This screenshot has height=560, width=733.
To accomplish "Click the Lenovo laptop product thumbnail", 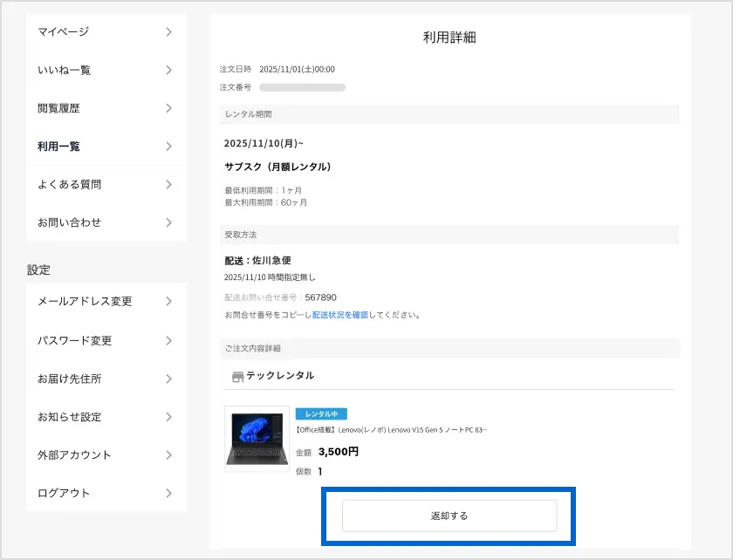I will pos(257,439).
